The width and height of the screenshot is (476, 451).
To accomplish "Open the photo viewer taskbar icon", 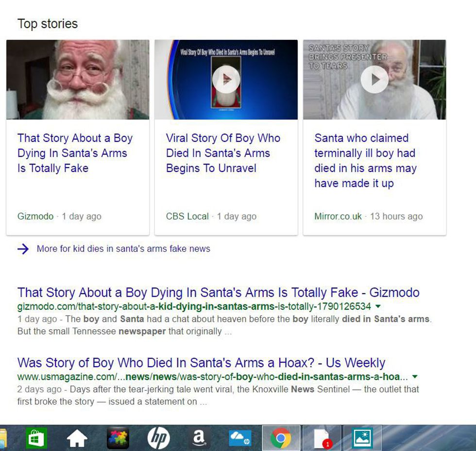I will click(362, 438).
